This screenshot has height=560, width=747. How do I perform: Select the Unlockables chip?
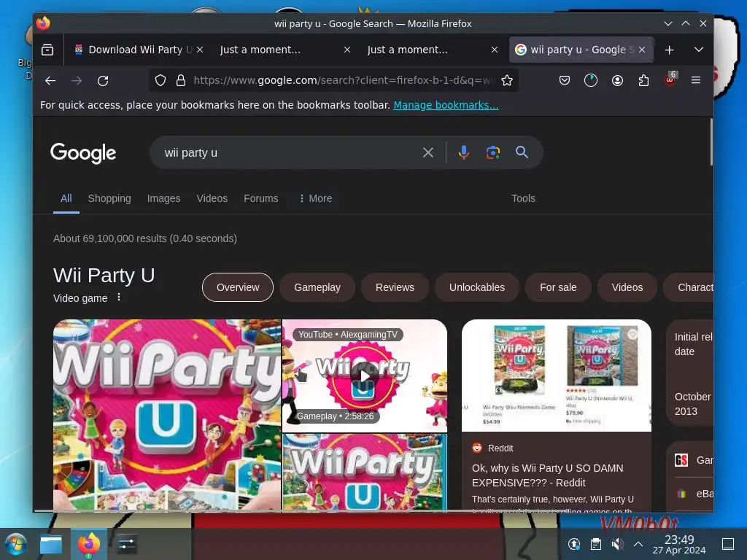pyautogui.click(x=477, y=287)
